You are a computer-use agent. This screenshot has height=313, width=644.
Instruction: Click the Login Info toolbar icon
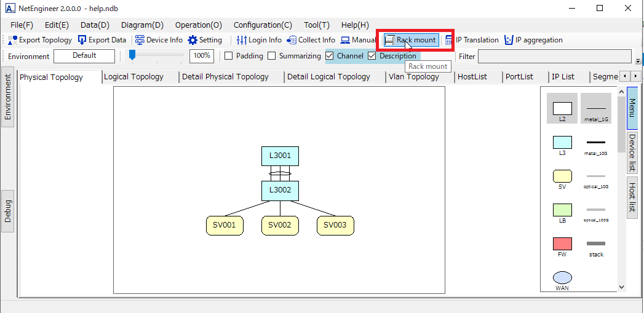click(x=242, y=40)
